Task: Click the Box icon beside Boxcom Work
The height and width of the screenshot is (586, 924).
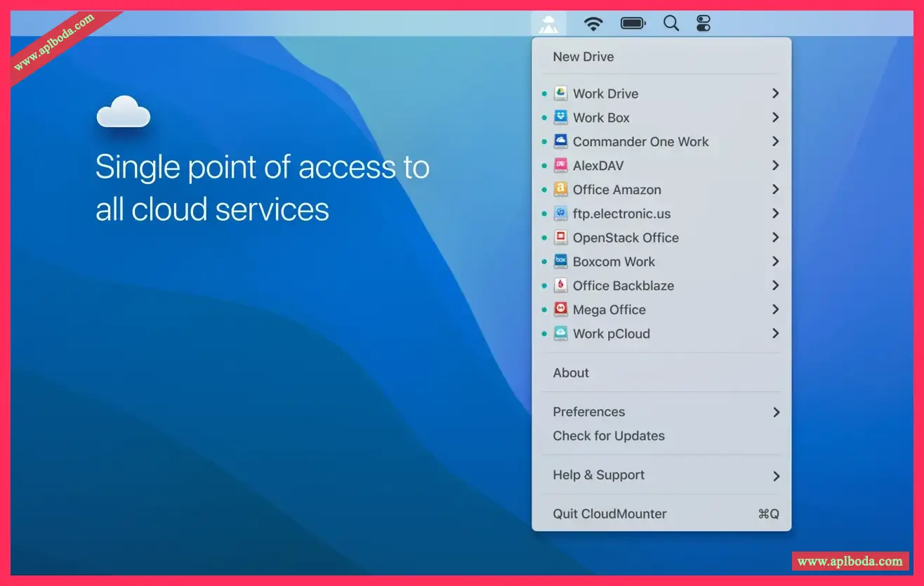Action: pyautogui.click(x=560, y=261)
